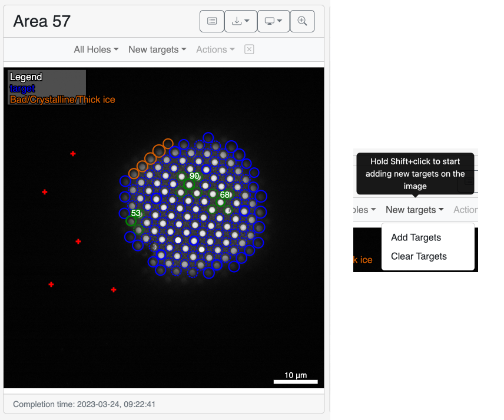
Task: Click the download image icon
Action: click(238, 21)
